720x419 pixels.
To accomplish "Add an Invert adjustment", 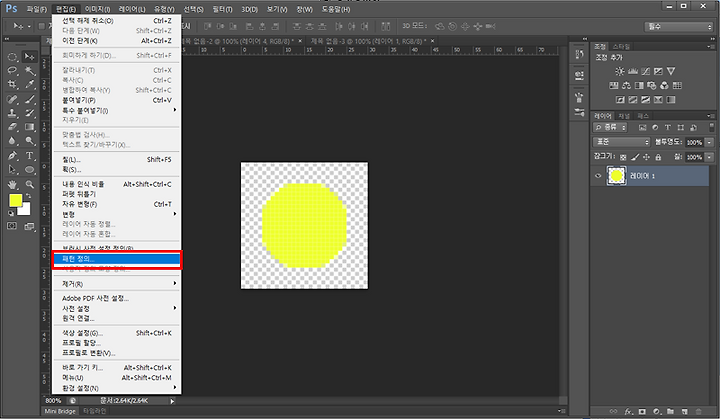I will [x=620, y=100].
